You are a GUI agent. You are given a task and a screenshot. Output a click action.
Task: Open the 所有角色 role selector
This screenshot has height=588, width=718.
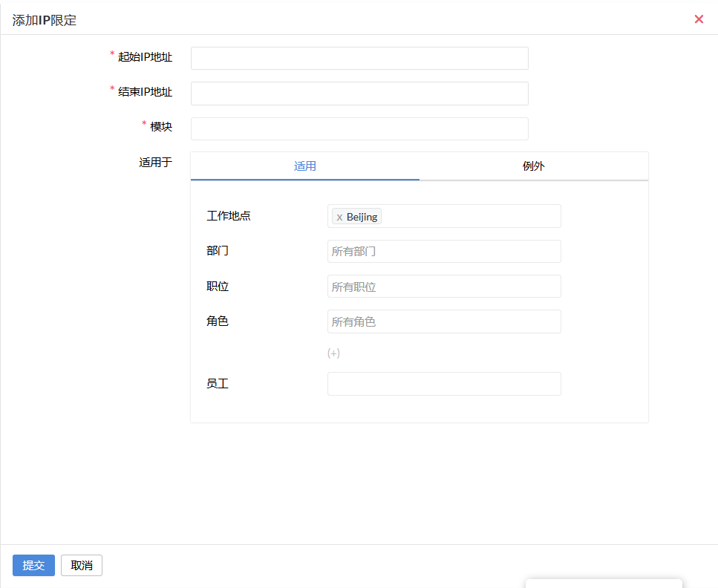coord(444,321)
